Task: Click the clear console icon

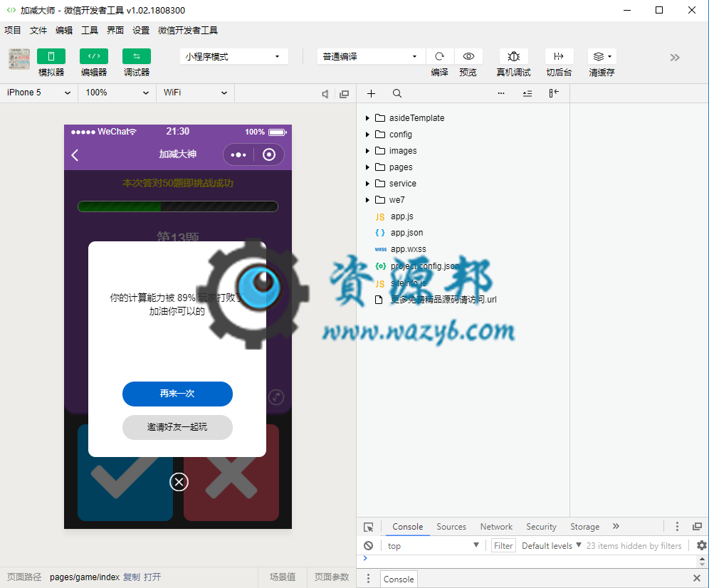Action: click(x=369, y=546)
